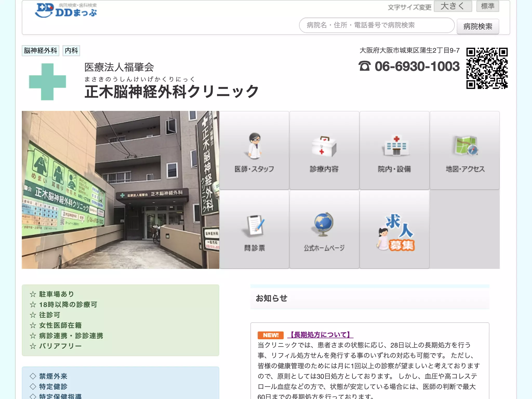Select the 脳神経外科 department tag
532x399 pixels.
point(41,50)
